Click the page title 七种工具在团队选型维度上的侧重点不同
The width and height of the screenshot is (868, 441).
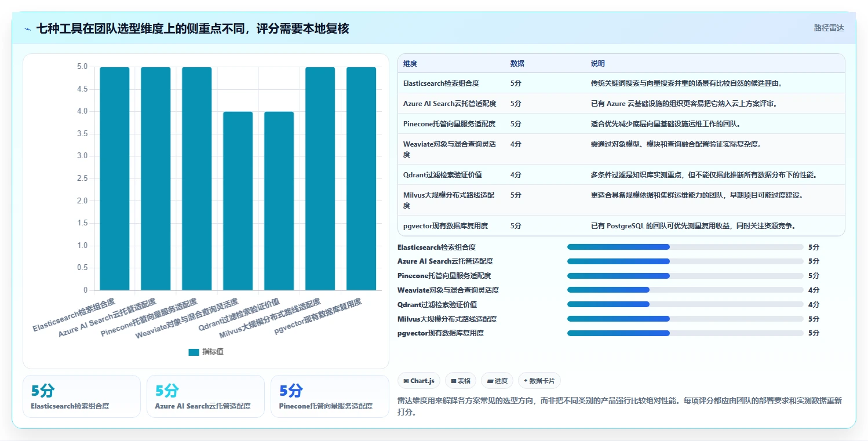pos(193,28)
